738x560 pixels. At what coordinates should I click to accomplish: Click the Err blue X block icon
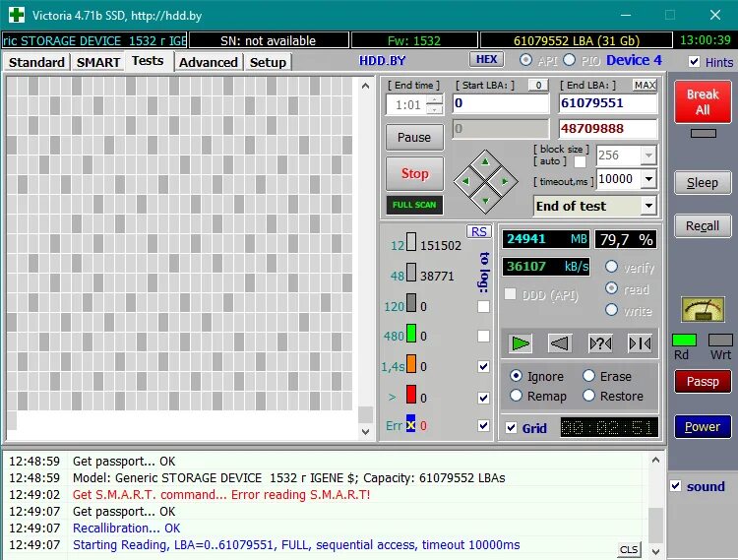tap(411, 425)
